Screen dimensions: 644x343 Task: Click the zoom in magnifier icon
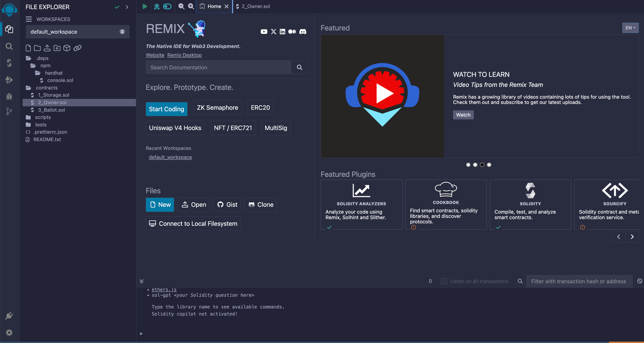point(191,6)
